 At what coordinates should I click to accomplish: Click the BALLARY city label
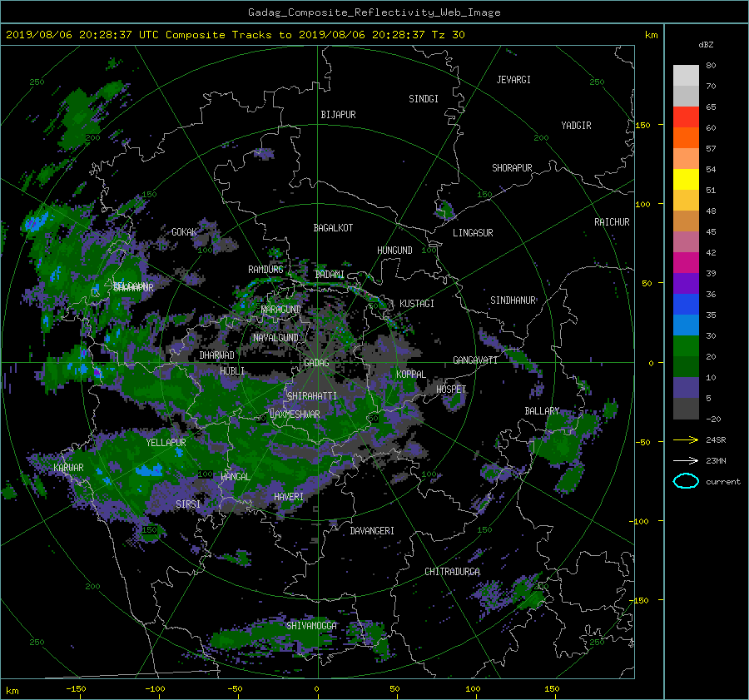point(542,411)
